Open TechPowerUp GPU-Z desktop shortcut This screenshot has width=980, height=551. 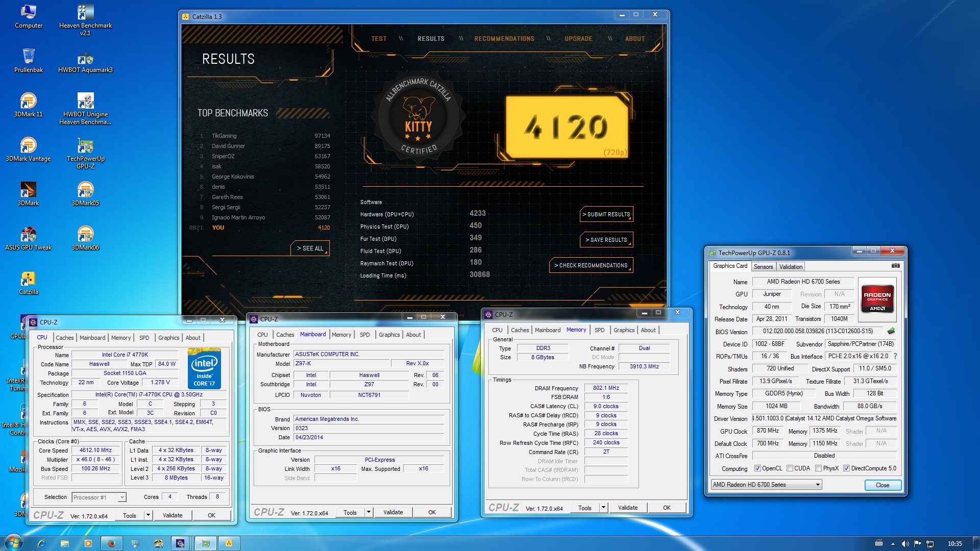85,154
